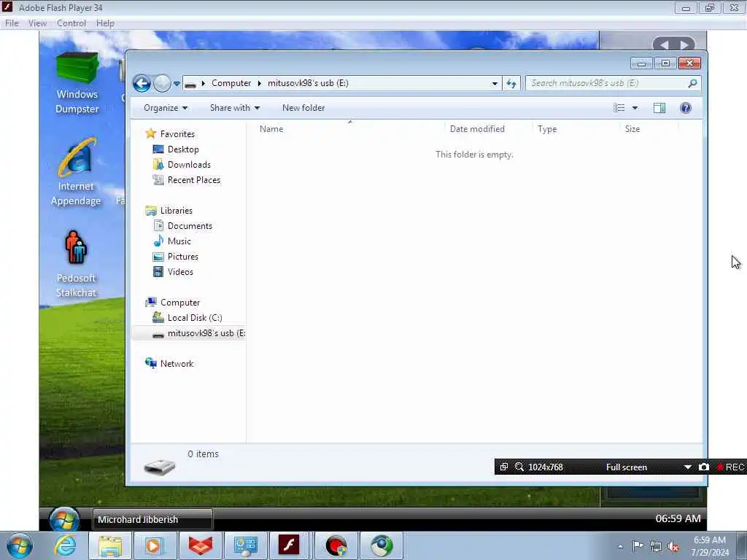Open Control Panel taskbar icon
The width and height of the screenshot is (747, 560).
pos(245,545)
